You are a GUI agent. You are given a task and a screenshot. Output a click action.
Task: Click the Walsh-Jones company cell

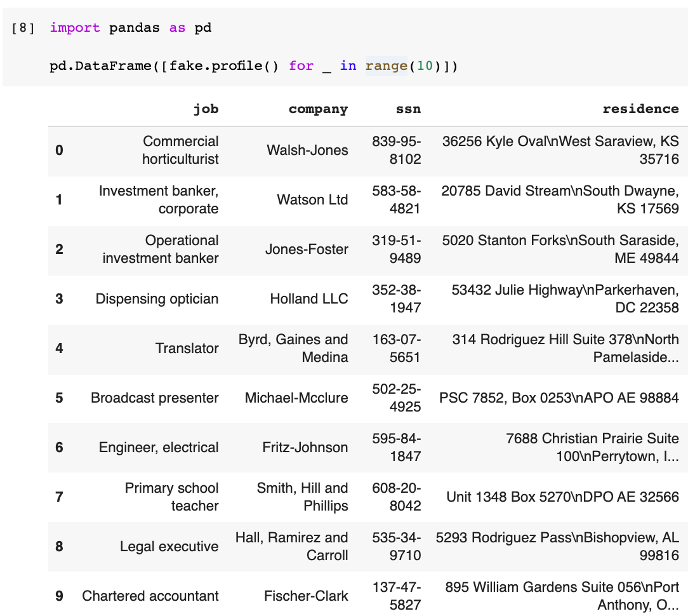pyautogui.click(x=307, y=151)
